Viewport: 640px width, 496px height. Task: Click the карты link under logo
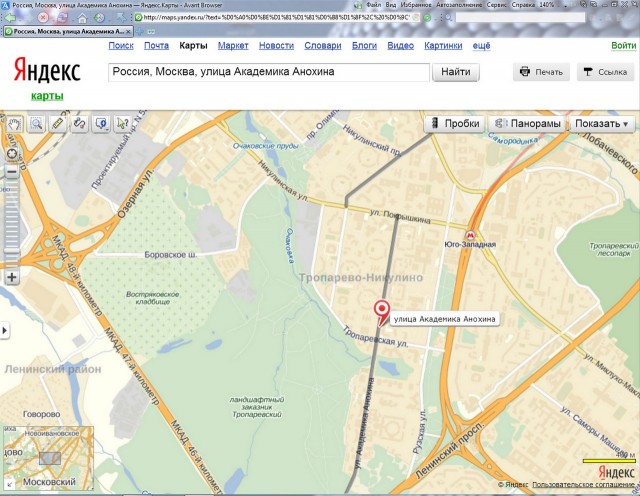47,96
